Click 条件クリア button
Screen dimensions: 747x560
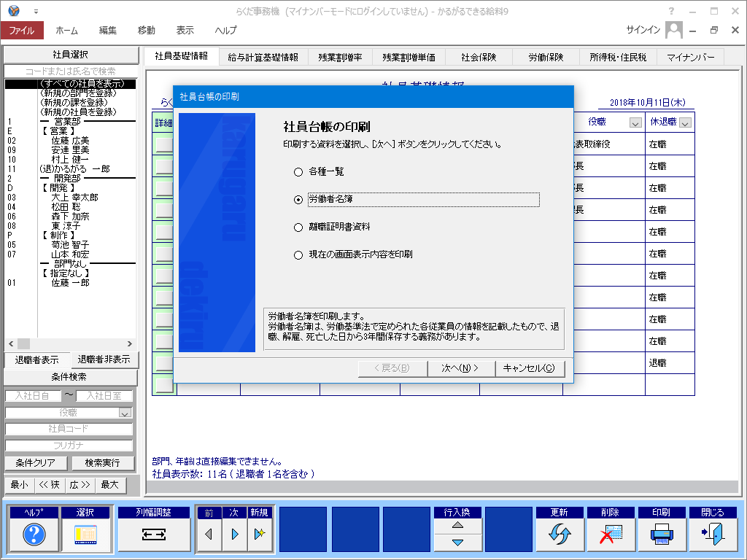click(x=36, y=463)
